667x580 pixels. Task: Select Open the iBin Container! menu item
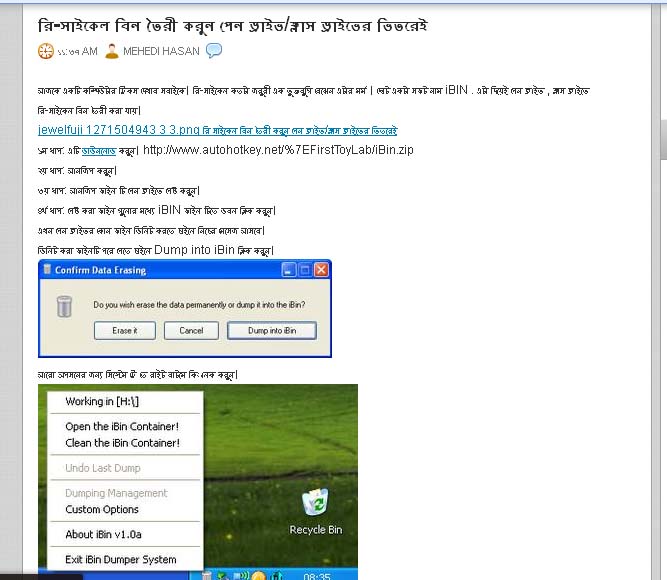(x=122, y=426)
